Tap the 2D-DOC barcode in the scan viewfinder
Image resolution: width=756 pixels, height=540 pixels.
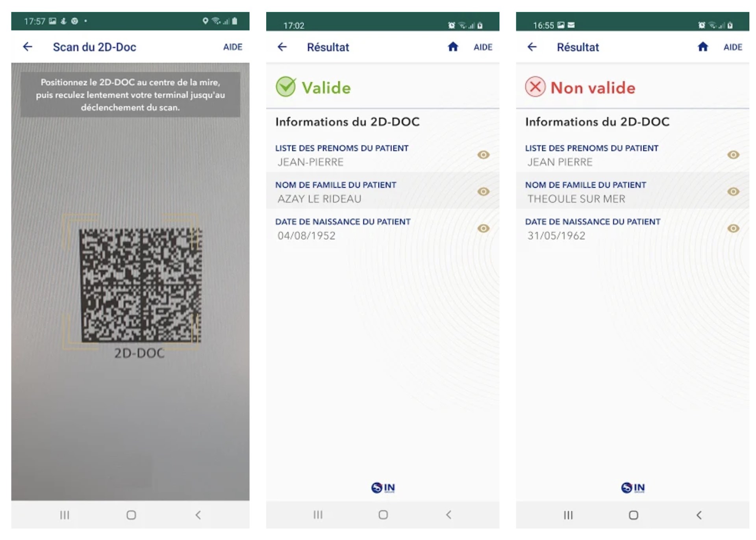tap(141, 285)
